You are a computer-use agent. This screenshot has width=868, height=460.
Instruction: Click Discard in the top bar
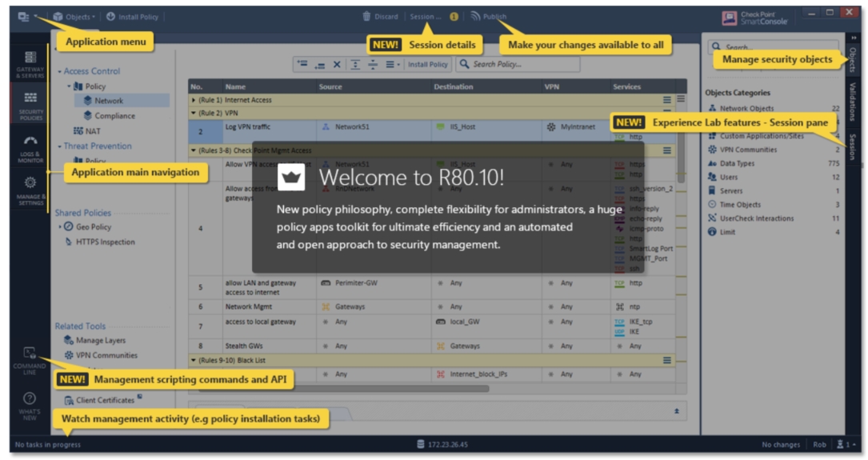tap(380, 17)
